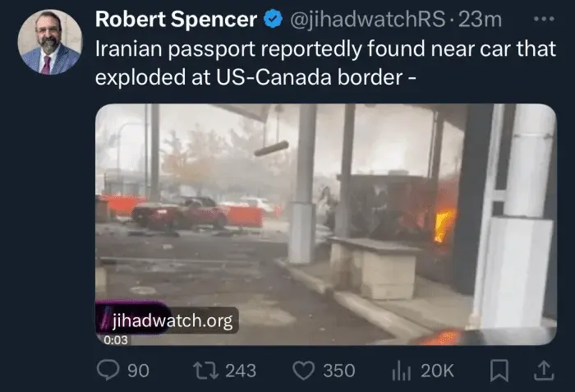Like the tweet with the heart icon
The height and width of the screenshot is (392, 575).
[x=304, y=371]
